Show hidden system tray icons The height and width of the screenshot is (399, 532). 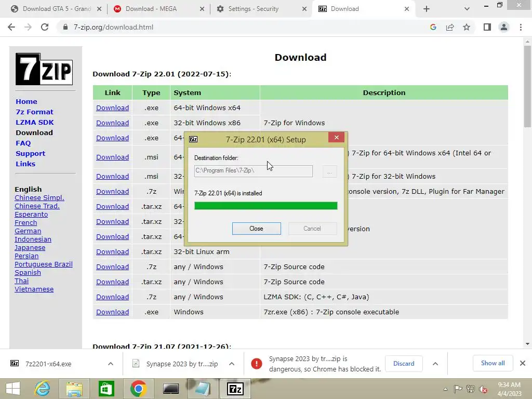pos(445,389)
